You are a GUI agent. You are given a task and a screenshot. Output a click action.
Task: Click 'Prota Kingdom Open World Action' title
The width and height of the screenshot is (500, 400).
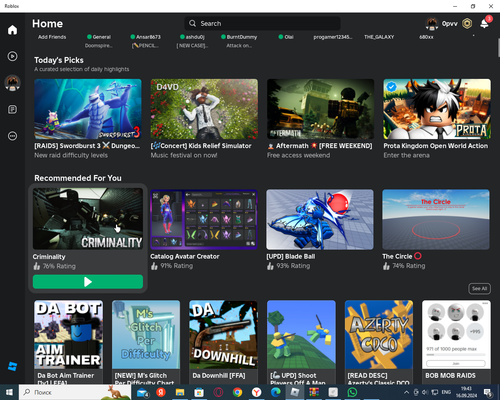tap(435, 146)
